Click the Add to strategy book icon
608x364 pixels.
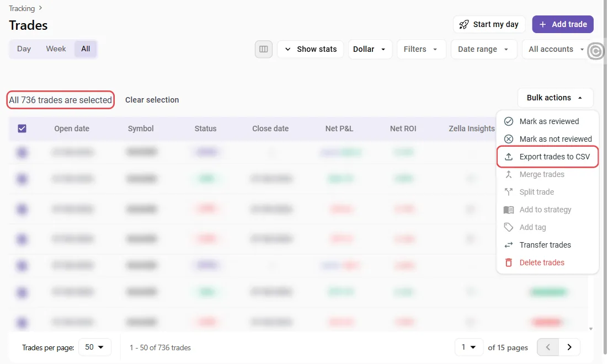(x=508, y=210)
